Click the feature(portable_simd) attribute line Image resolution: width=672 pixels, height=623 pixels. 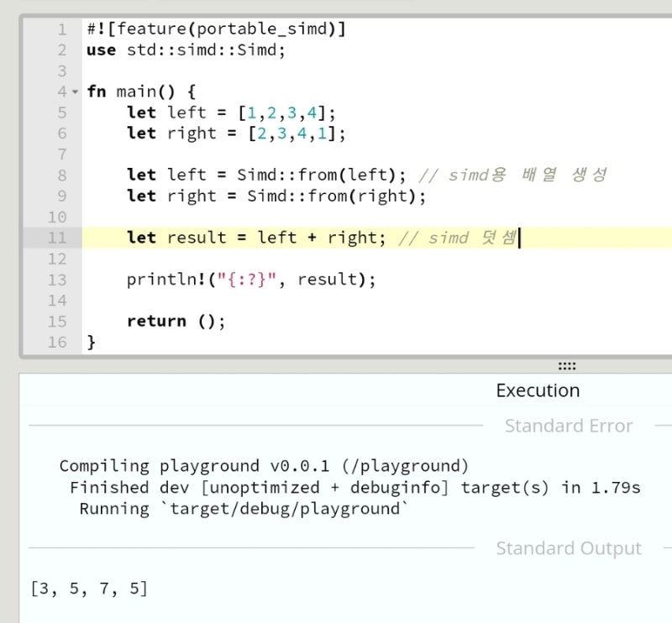click(x=216, y=29)
